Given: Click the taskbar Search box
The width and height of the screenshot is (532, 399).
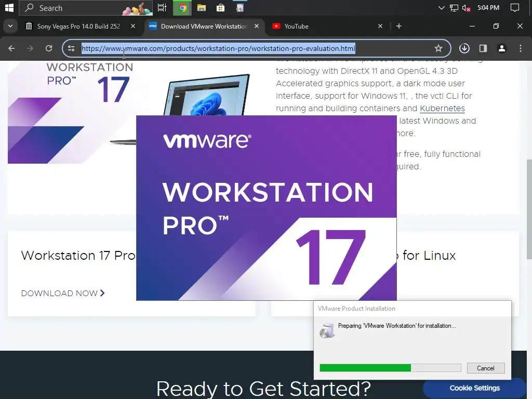Looking at the screenshot, I should click(x=86, y=8).
